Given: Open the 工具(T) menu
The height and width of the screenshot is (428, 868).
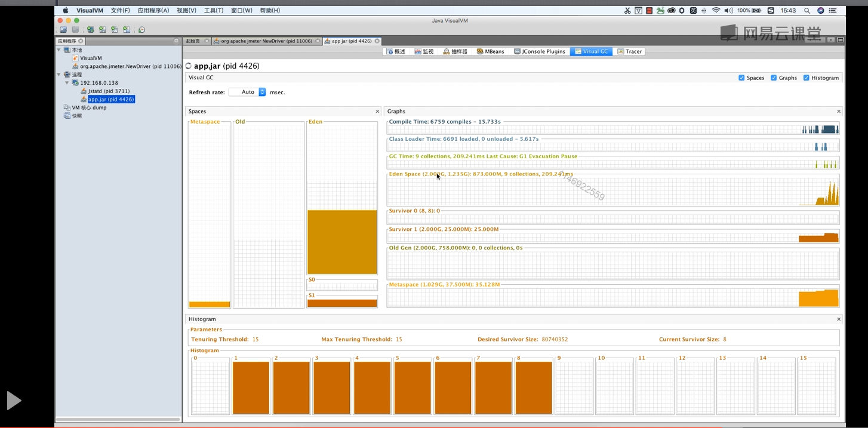Looking at the screenshot, I should [214, 10].
